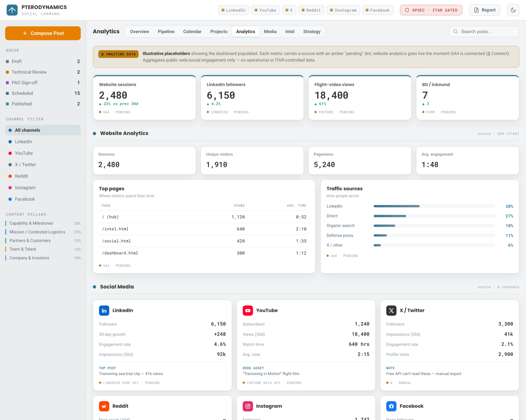The height and width of the screenshot is (420, 526).
Task: Switch to the Overview tab
Action: click(139, 32)
